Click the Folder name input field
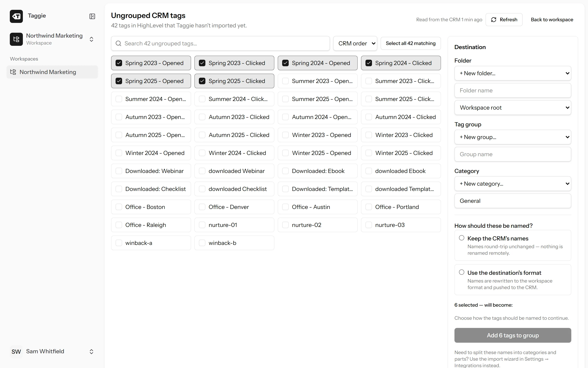Image resolution: width=588 pixels, height=368 pixels. tap(513, 91)
